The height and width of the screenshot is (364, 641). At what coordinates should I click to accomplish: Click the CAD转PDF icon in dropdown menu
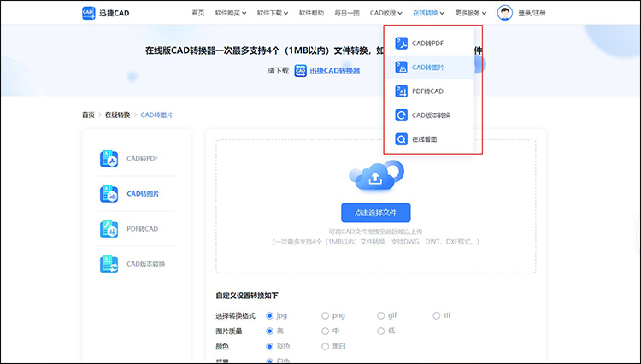coord(401,44)
